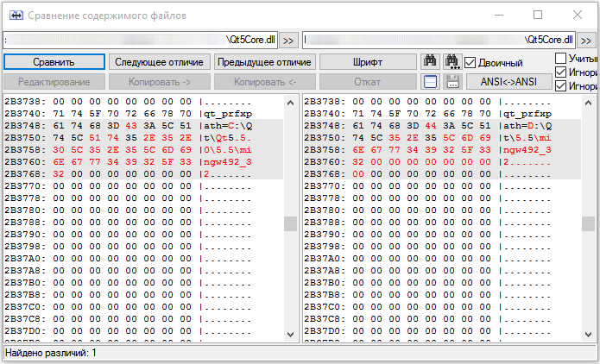Click 'qt_prfxp' text in right pane
This screenshot has height=364, width=600.
tap(527, 114)
